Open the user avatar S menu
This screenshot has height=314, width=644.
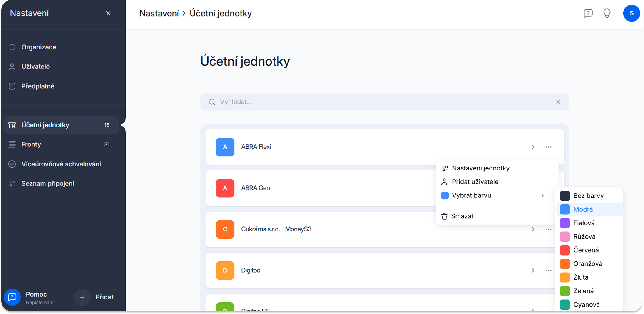(x=631, y=13)
